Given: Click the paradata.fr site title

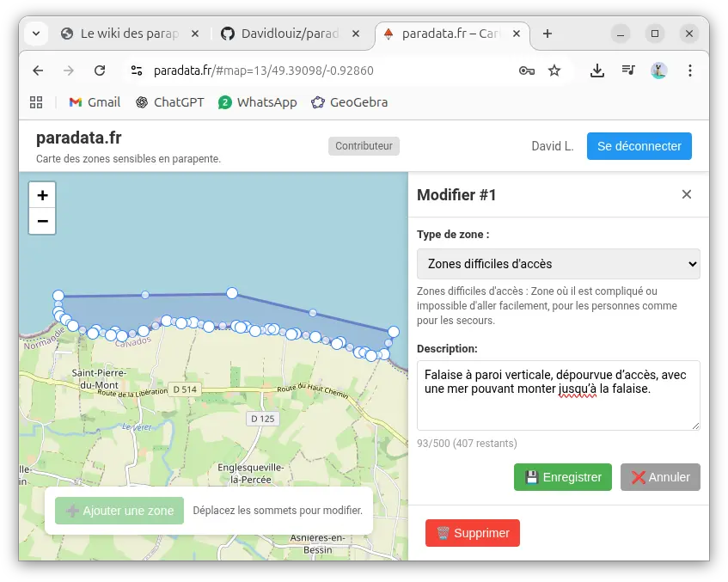Looking at the screenshot, I should tap(79, 138).
